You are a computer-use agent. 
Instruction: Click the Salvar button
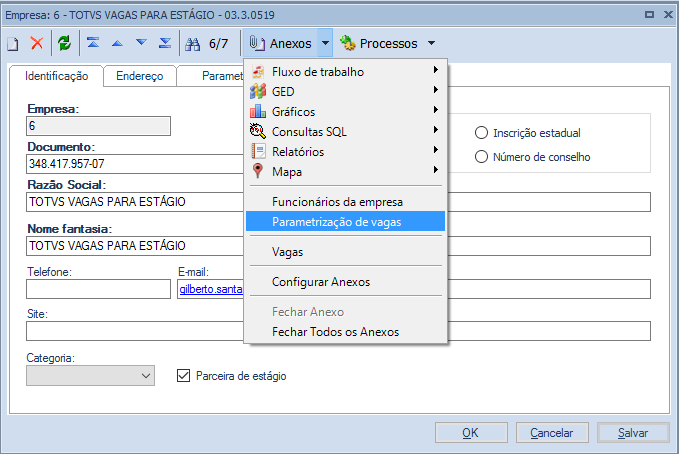[633, 433]
